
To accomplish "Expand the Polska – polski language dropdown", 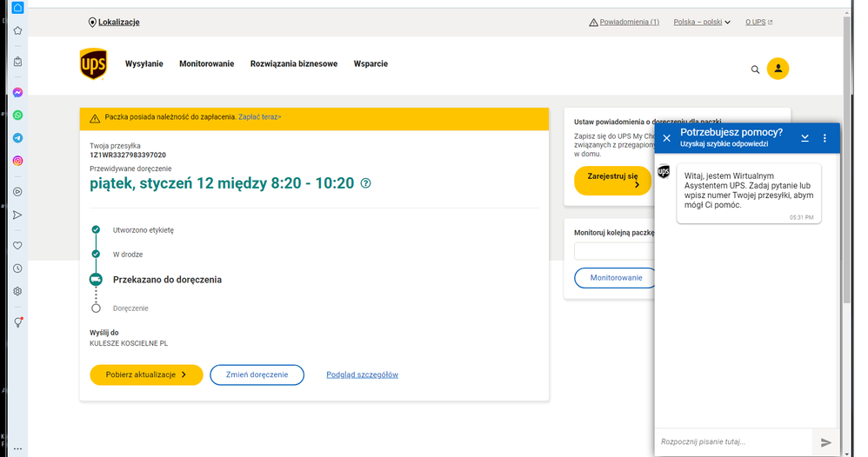I will click(702, 23).
